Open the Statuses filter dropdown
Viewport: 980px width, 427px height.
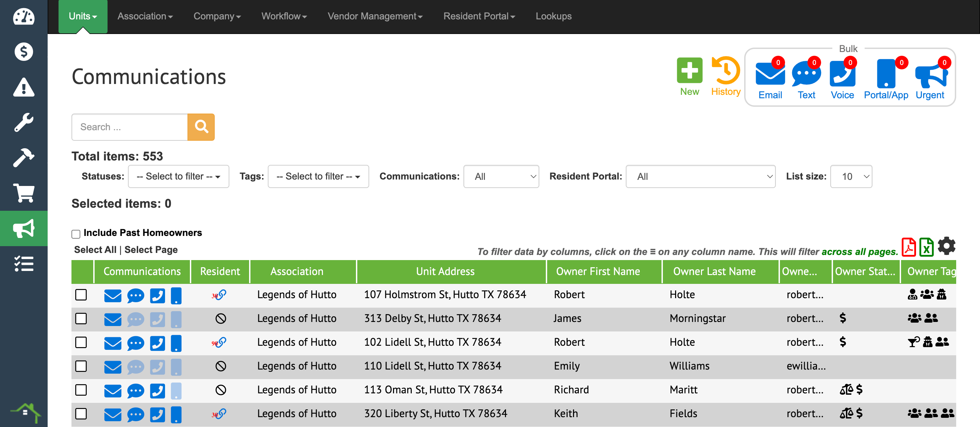coord(178,176)
